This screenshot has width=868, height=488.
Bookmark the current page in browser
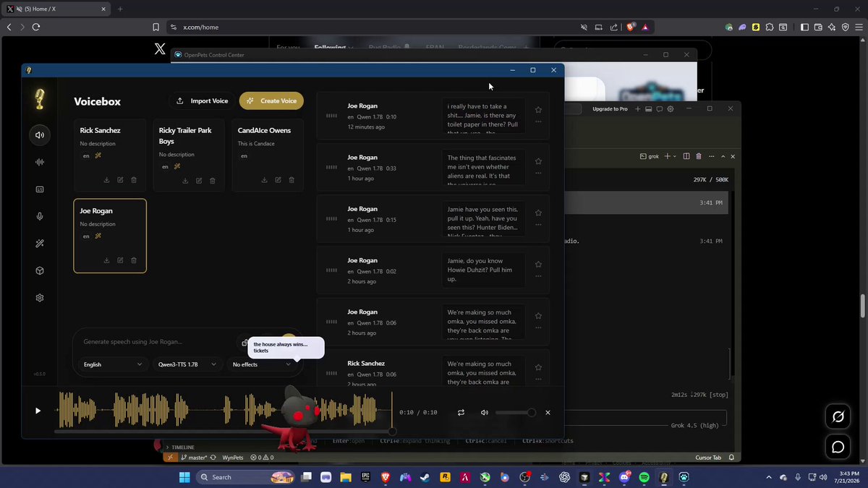point(156,27)
